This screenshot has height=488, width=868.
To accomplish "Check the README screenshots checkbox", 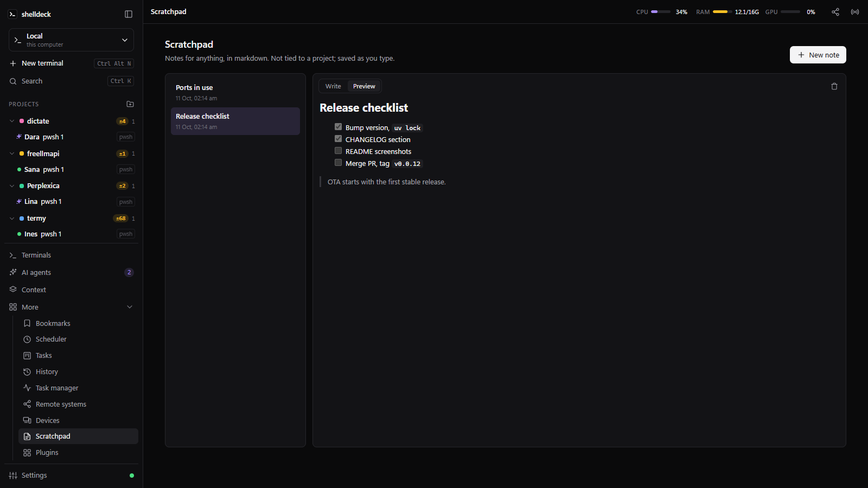I will click(x=338, y=151).
